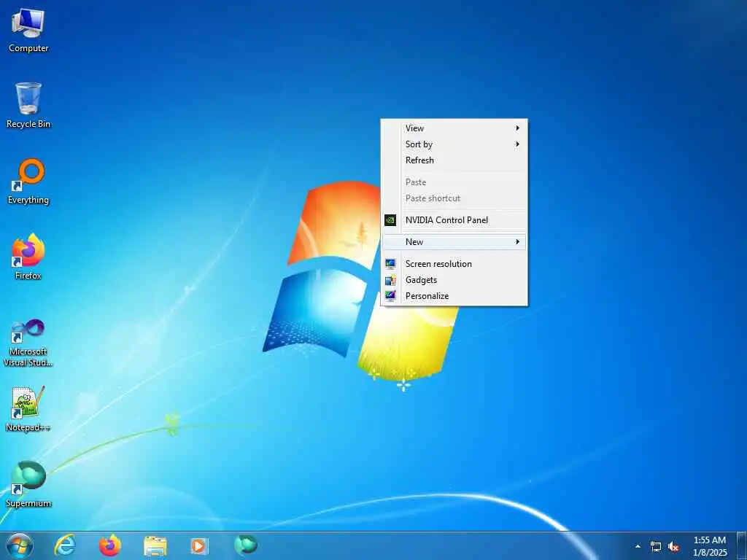Open Windows Explorer from the taskbar
The image size is (747, 560).
pos(155,545)
